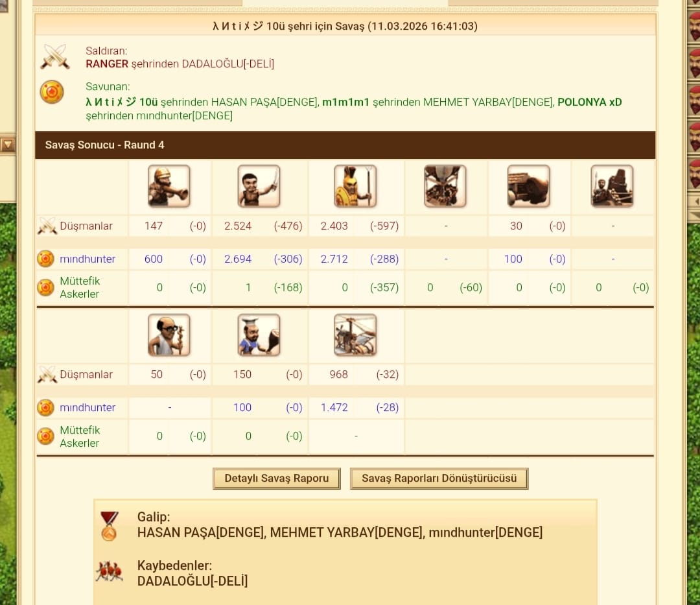Image resolution: width=700 pixels, height=605 pixels.
Task: Click the cook unit icon
Action: 259,335
